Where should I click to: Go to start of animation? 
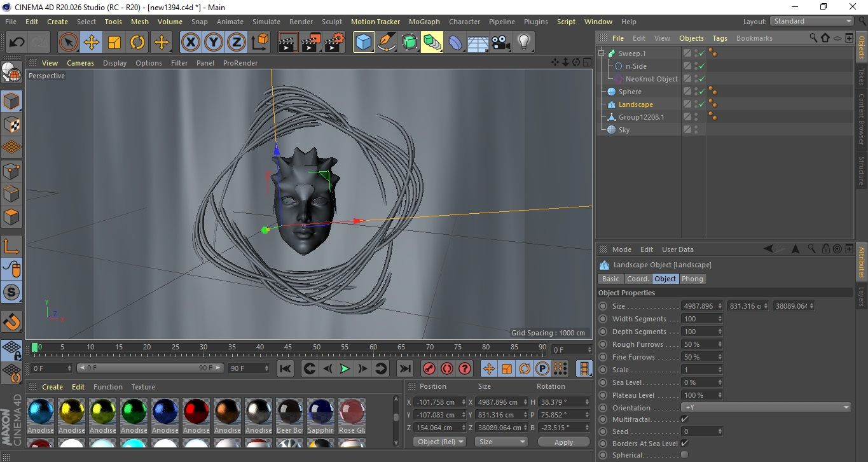click(x=286, y=368)
